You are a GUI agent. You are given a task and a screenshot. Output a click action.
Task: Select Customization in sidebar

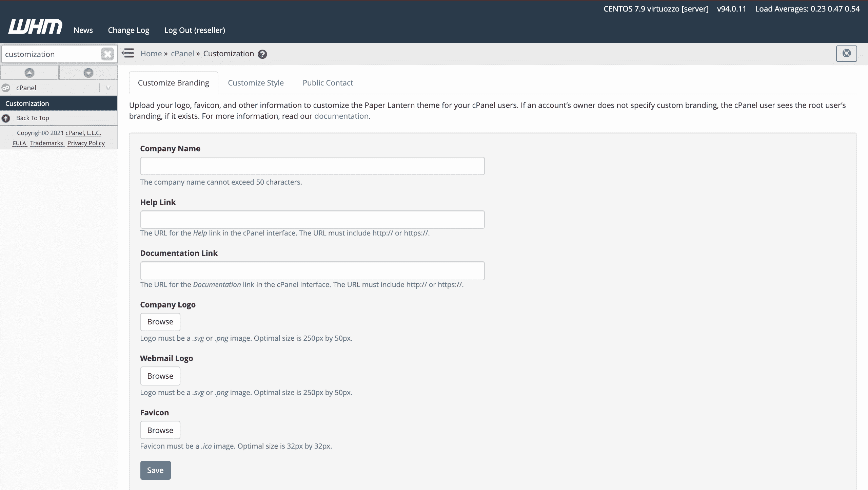(59, 103)
